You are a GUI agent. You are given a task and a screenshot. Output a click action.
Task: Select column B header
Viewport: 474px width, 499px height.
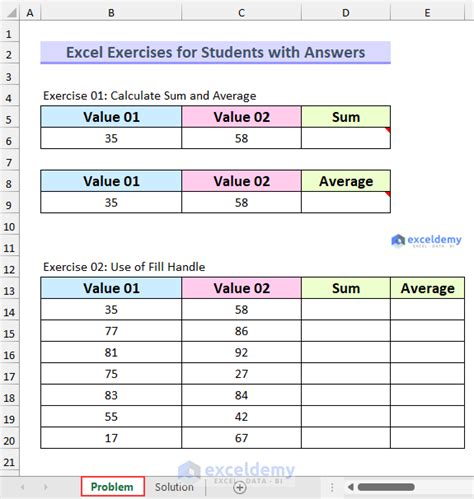click(111, 13)
